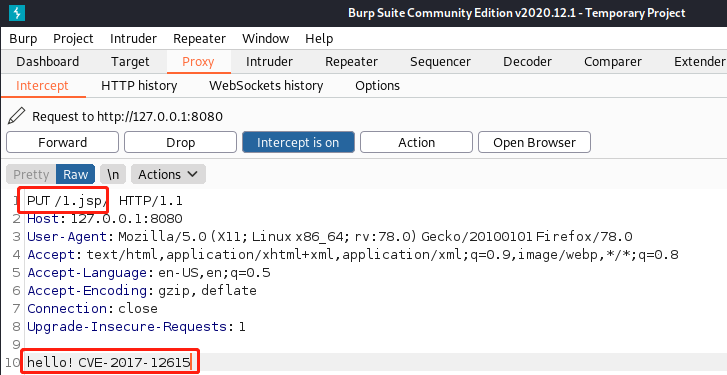Show the HTTP history sub-tab
Viewport: 727px width, 375px height.
pyautogui.click(x=139, y=86)
